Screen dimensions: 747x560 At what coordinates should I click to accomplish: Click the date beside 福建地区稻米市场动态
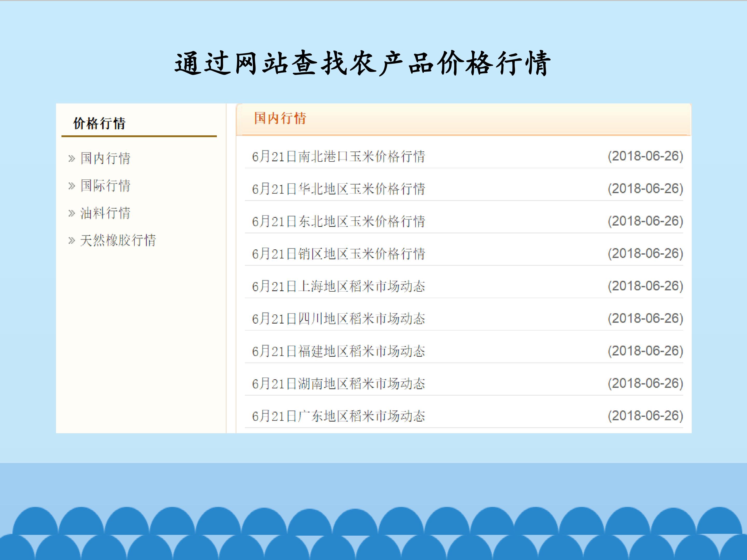646,351
